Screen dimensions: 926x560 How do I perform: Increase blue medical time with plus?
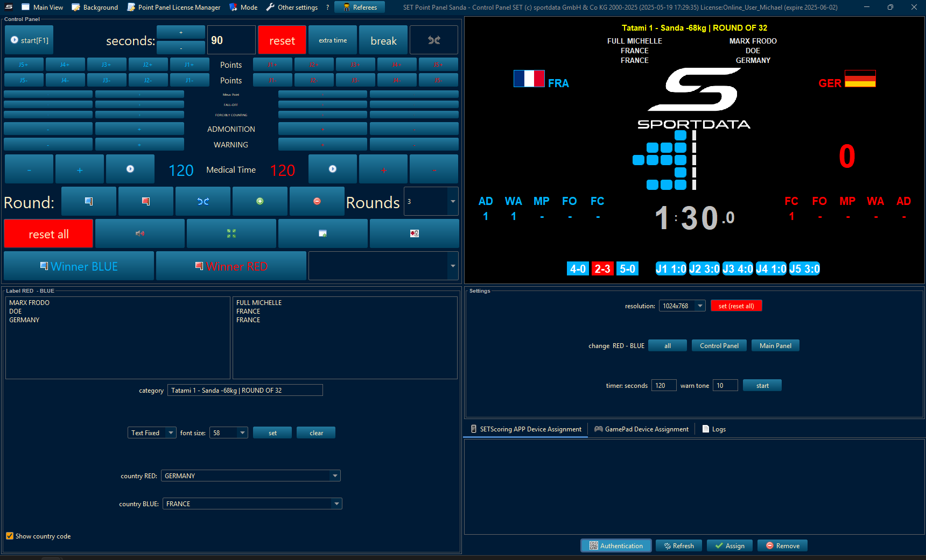[80, 169]
